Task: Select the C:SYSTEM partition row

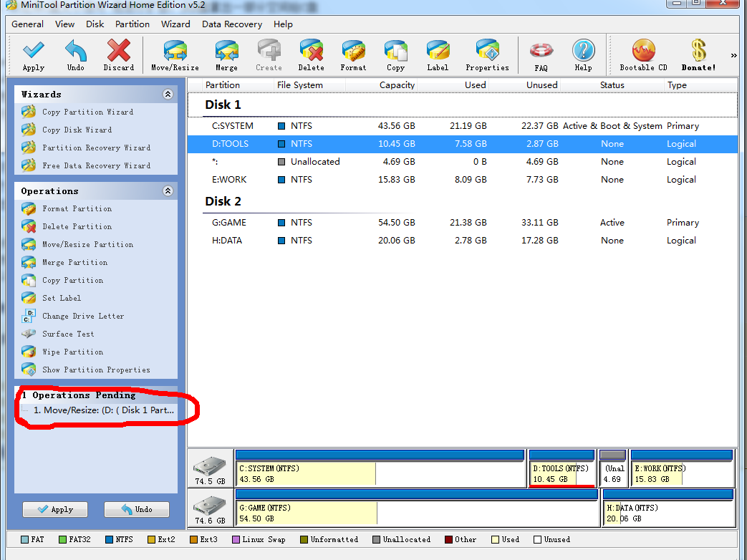Action: click(x=463, y=126)
